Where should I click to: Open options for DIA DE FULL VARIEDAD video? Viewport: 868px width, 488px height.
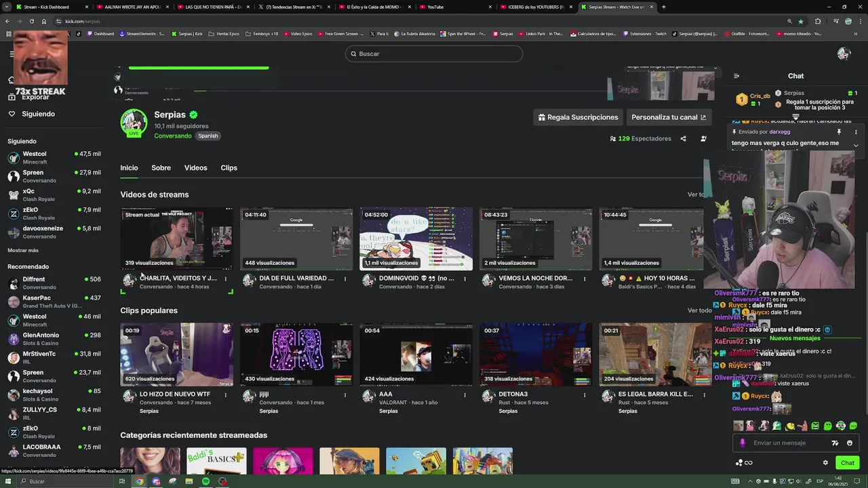(344, 279)
